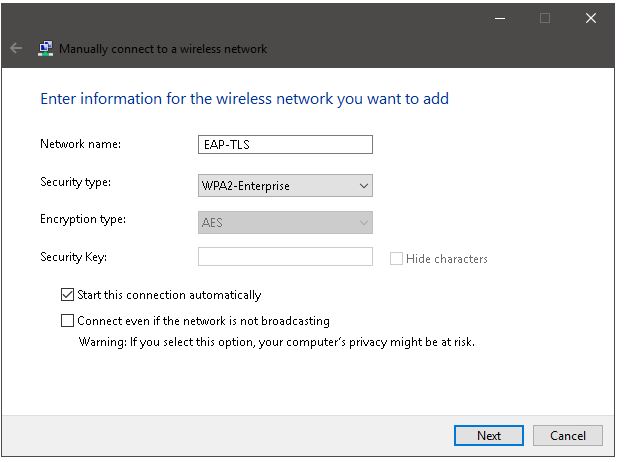624x462 pixels.
Task: Go back using the back arrow
Action: tap(16, 48)
